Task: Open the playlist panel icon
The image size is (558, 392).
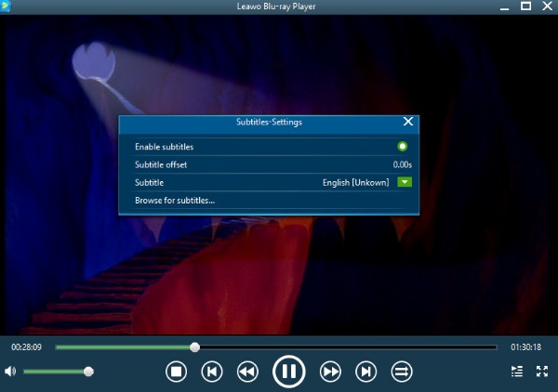Action: click(x=517, y=372)
